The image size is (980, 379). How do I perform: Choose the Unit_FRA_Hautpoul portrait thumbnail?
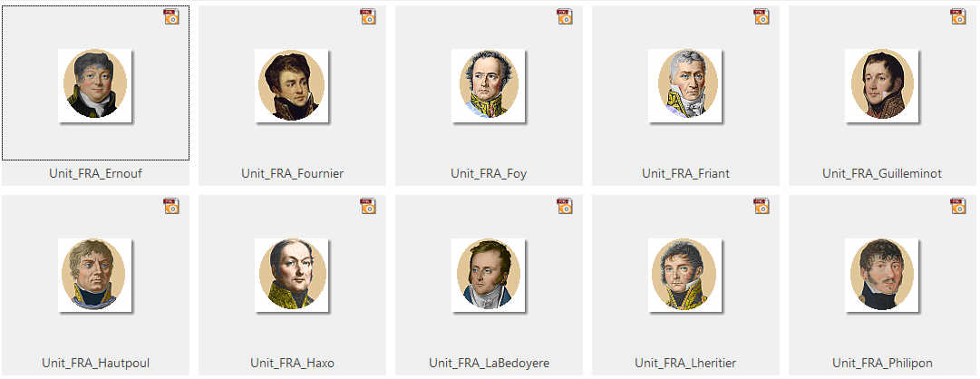(95, 275)
